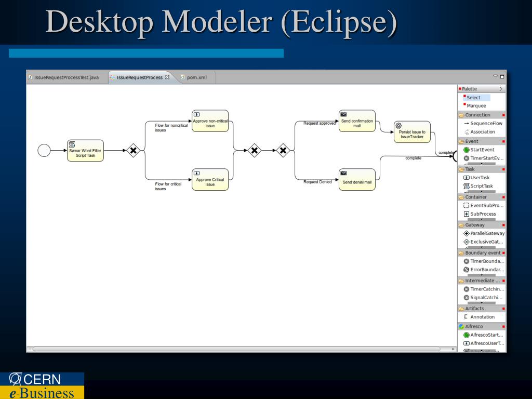Screen dimensions: 532x399
Task: Select the merging gateway after Approve tasks
Action: pos(255,150)
